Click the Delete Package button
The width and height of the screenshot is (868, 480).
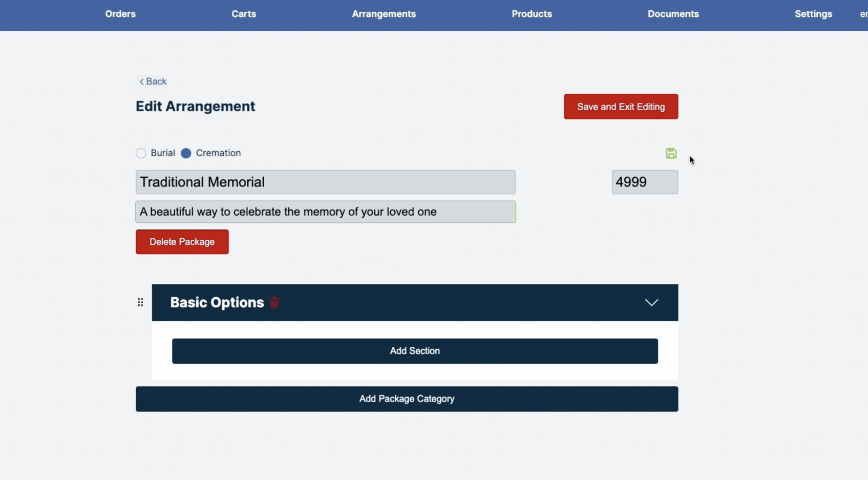click(x=182, y=241)
